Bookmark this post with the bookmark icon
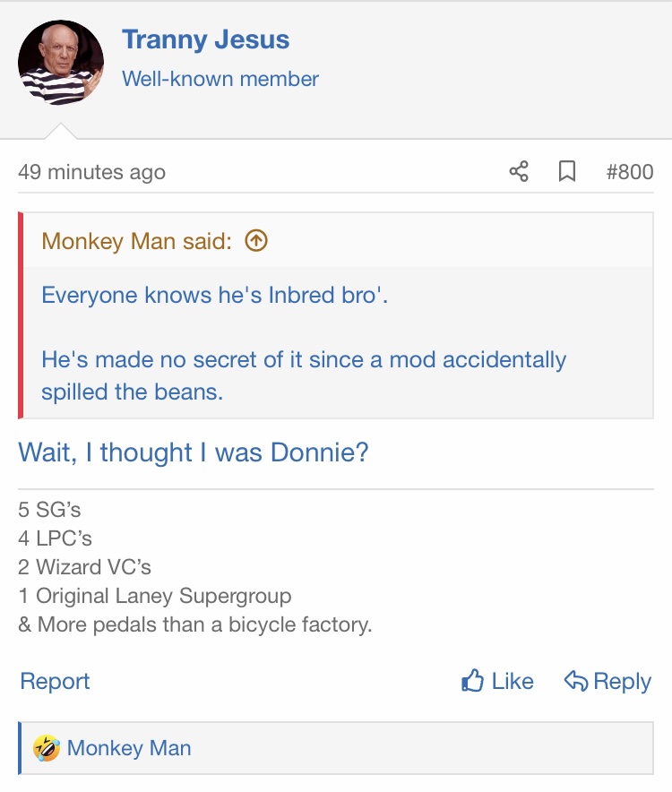 coord(567,171)
